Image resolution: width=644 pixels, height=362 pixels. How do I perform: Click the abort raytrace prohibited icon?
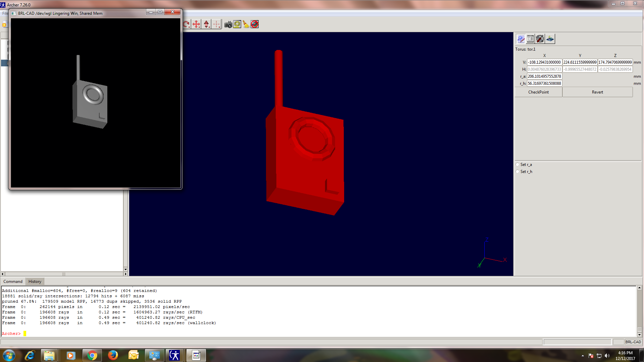[255, 24]
